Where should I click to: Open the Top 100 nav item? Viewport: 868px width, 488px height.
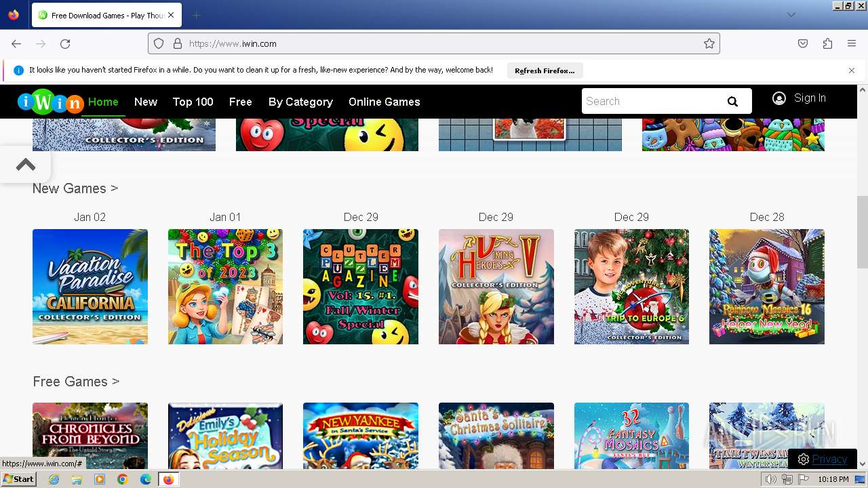coord(193,102)
